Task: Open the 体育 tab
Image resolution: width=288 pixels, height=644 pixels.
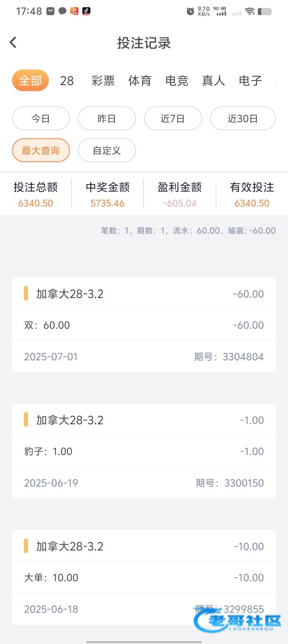Action: (140, 81)
